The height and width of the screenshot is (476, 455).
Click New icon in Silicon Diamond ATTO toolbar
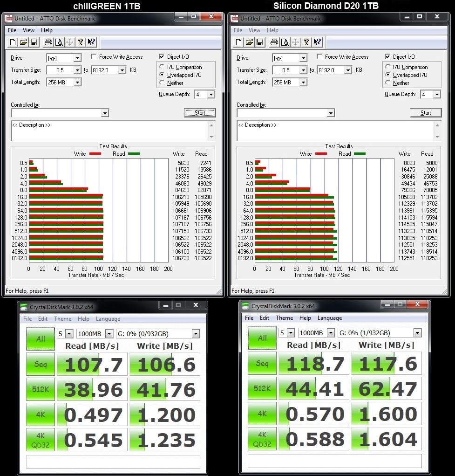[239, 42]
